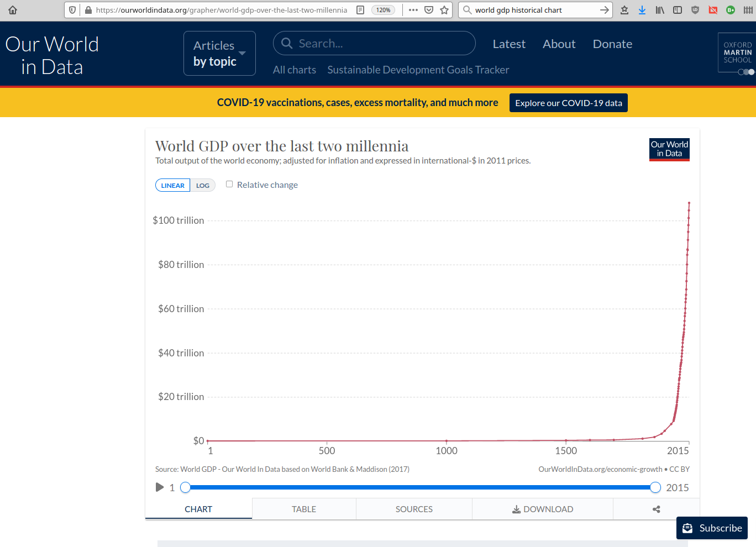Viewport: 756px width, 547px height.
Task: Bookmark this page with the star icon
Action: 444,10
